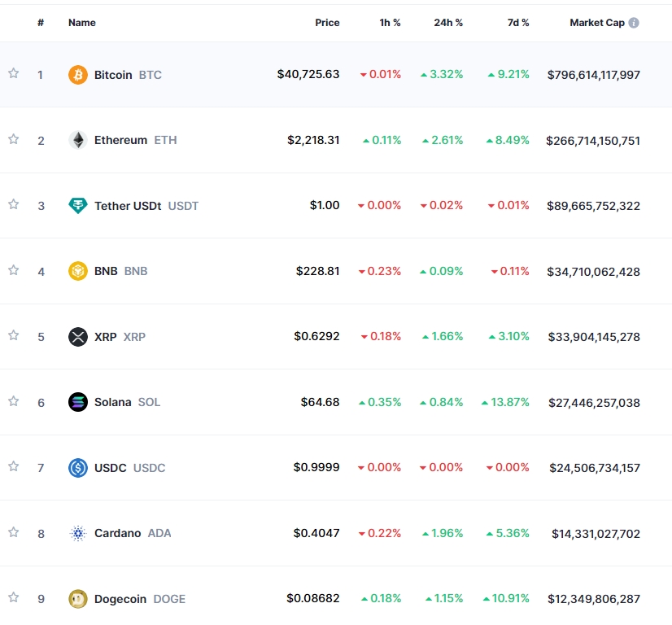The width and height of the screenshot is (672, 625).
Task: Select the Solana SOL logo
Action: 77,401
